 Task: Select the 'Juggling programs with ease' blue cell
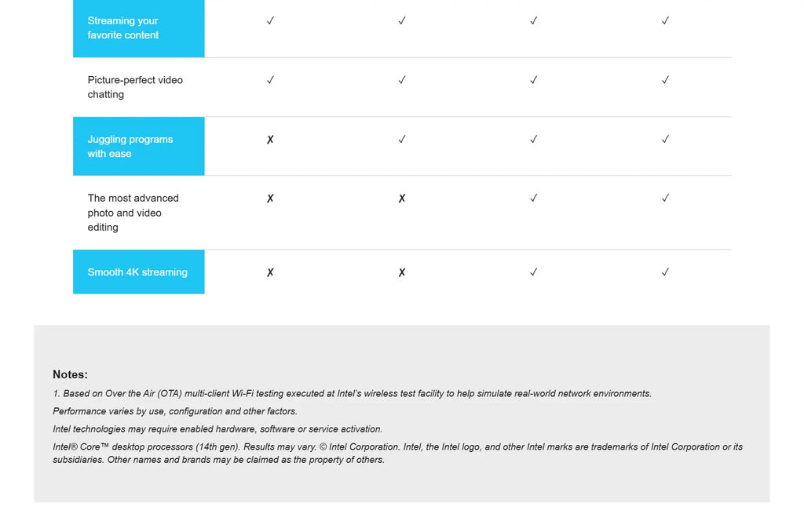coord(138,147)
